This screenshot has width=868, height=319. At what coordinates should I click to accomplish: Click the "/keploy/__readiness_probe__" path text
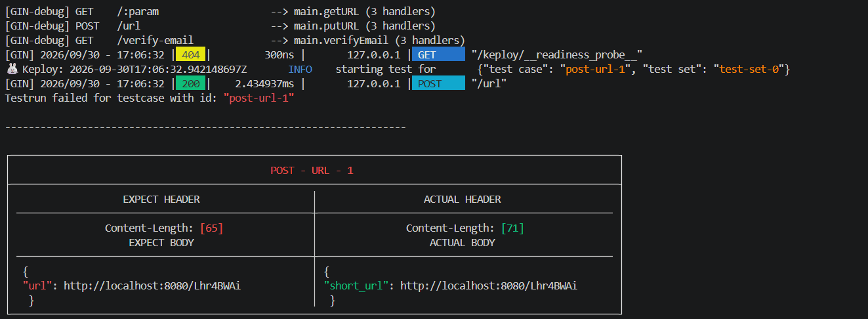pos(556,55)
